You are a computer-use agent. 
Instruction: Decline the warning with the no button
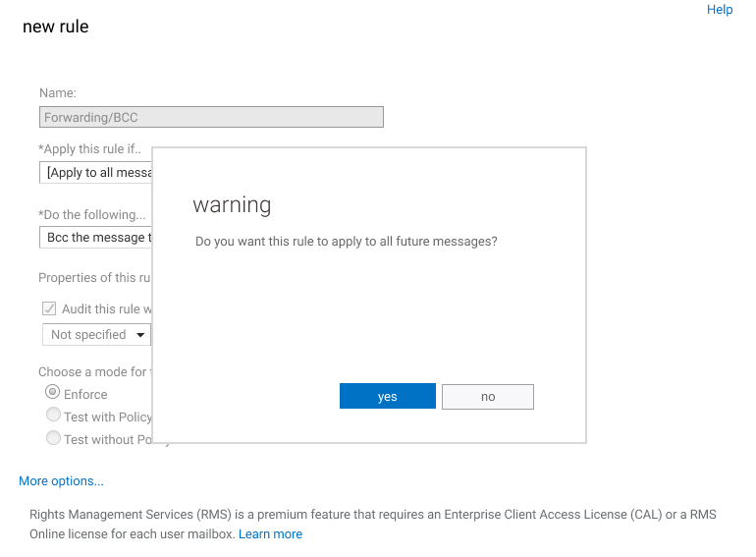(x=487, y=397)
